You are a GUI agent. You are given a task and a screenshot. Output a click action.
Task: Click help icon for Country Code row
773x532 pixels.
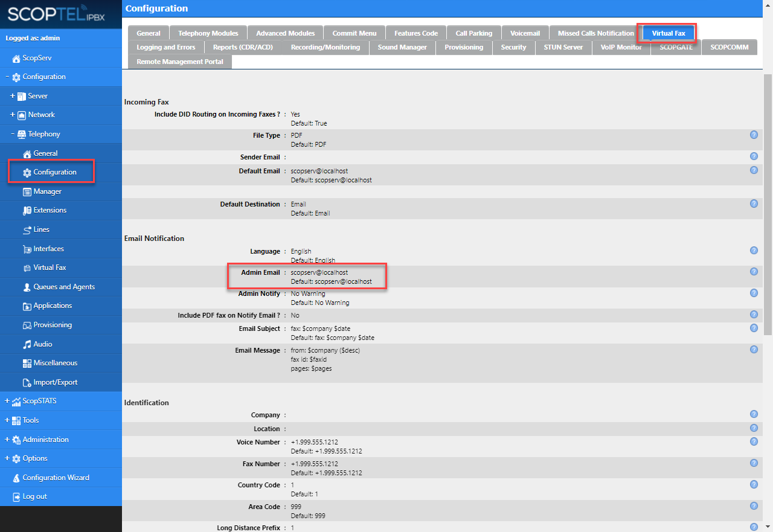[x=754, y=484]
